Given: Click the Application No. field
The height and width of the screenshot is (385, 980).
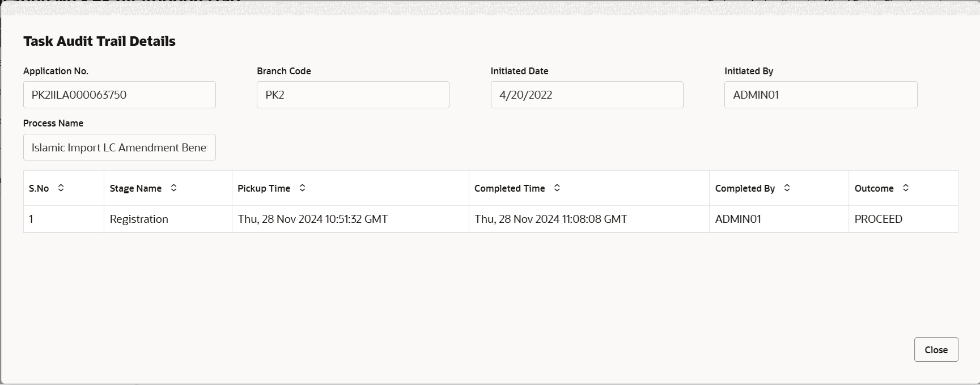Looking at the screenshot, I should [x=120, y=95].
